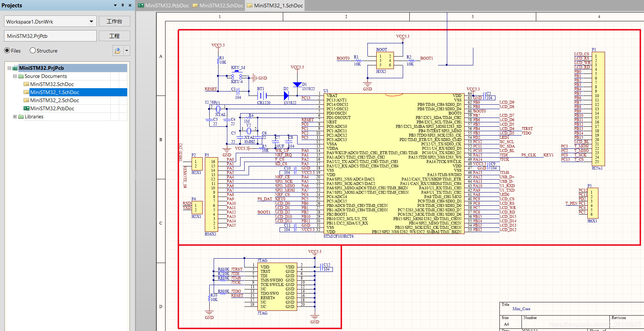
Task: Click the 工作台 button
Action: point(114,21)
